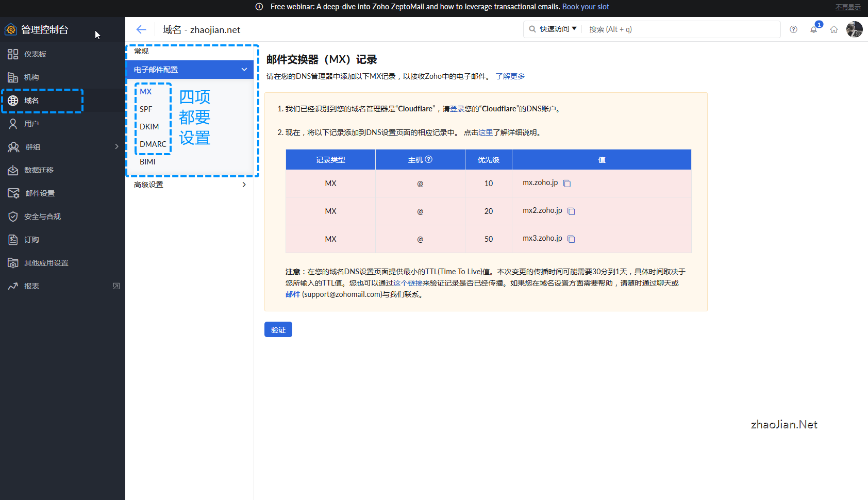
Task: Copy the mx.zoho.jp record value
Action: [x=567, y=183]
